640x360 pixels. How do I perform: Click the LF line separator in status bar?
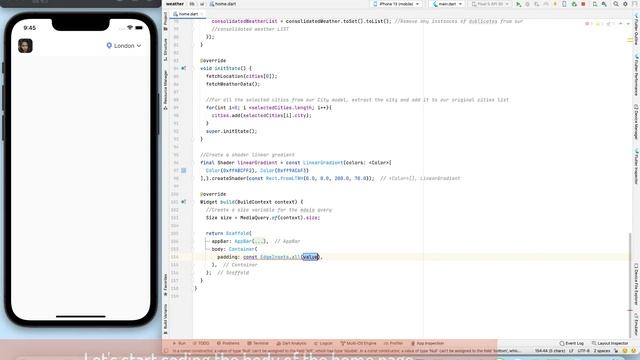pyautogui.click(x=571, y=351)
